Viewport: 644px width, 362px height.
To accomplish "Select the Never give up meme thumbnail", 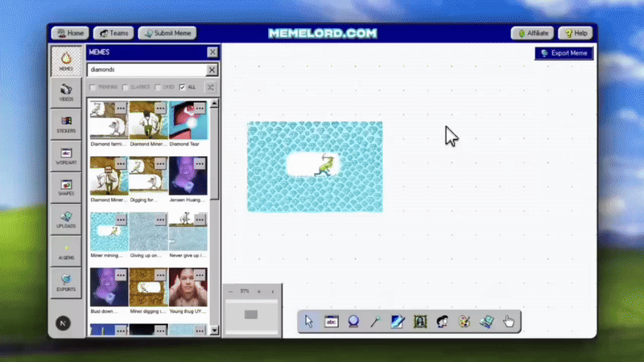I will coord(188,232).
